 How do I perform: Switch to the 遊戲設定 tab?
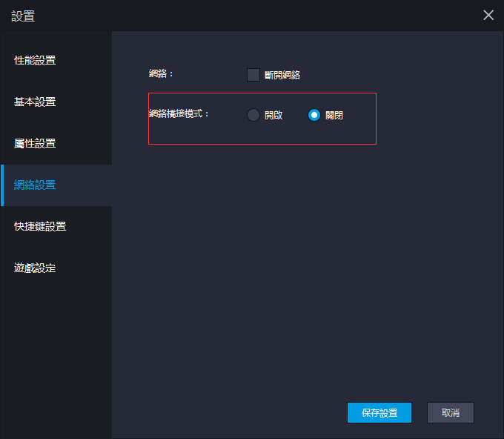coord(35,268)
